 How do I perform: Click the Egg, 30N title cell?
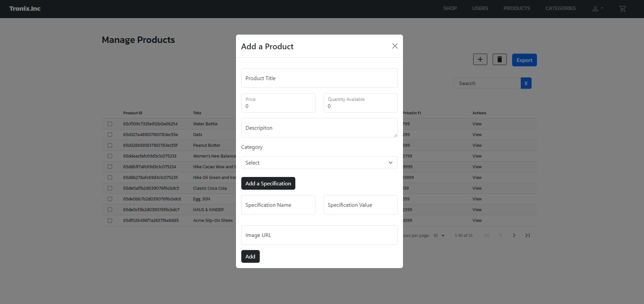[202, 199]
